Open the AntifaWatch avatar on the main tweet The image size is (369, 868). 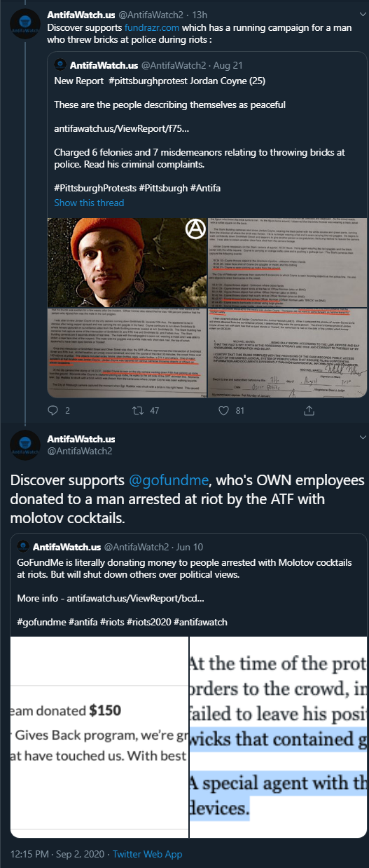25,445
